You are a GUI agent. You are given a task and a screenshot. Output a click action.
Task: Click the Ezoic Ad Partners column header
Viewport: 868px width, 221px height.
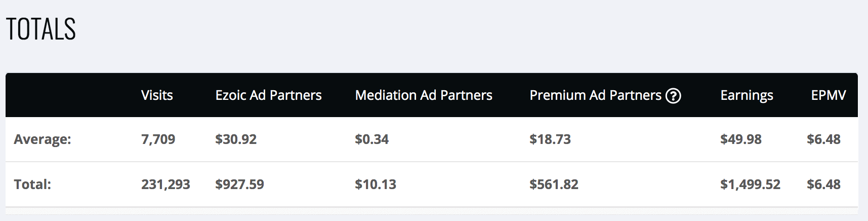(x=268, y=95)
